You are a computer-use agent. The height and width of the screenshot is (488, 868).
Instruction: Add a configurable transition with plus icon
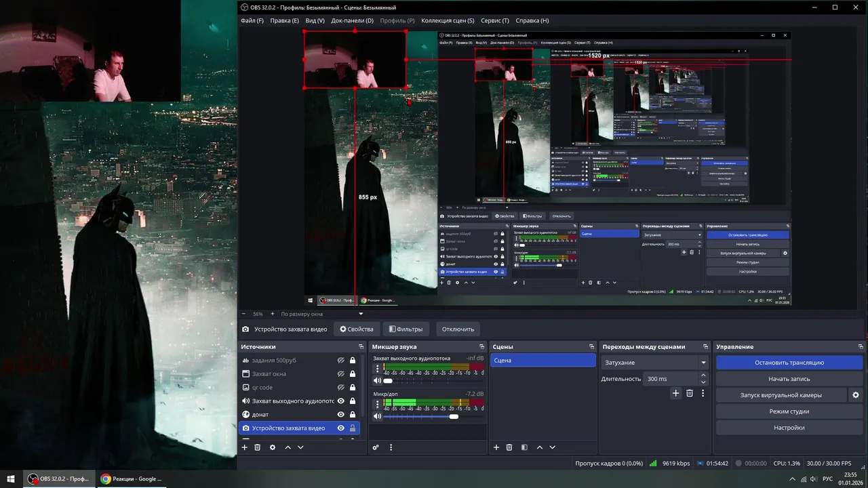pos(675,393)
